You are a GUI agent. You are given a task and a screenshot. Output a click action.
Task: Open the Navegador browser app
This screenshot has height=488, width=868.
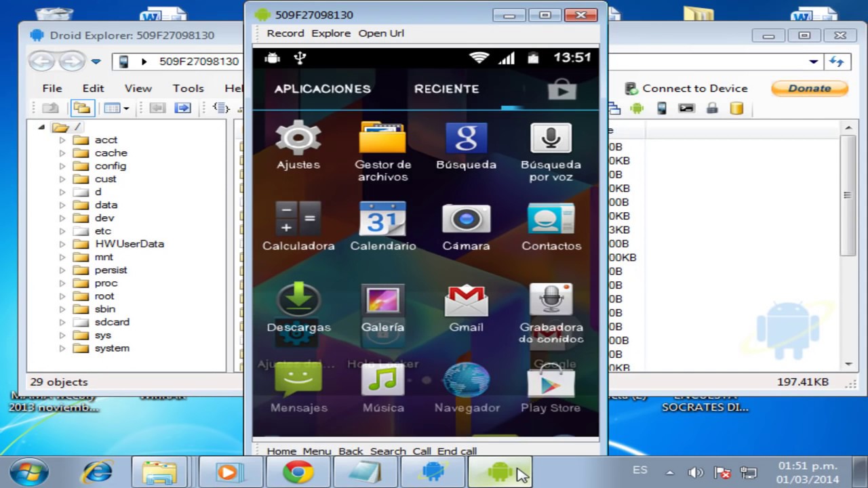[x=466, y=388]
